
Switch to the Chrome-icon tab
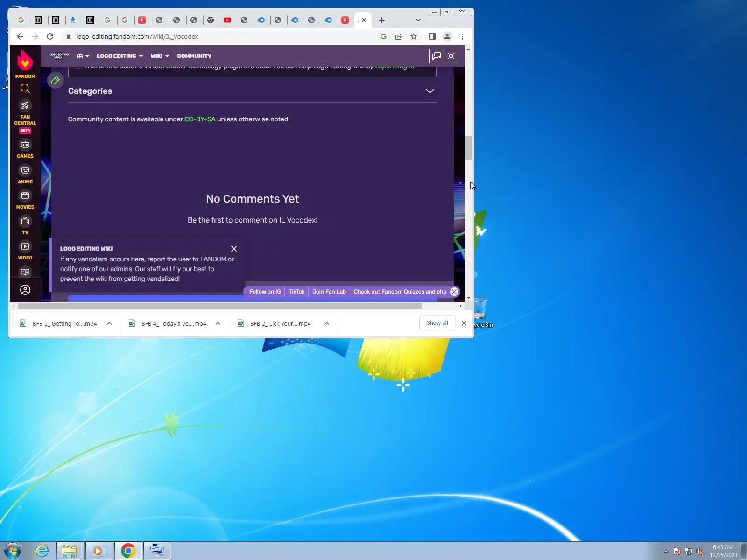point(211,20)
